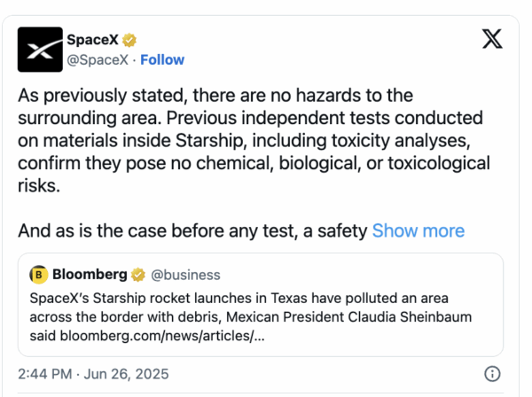
Task: Click the SpaceX profile avatar logo
Action: [40, 49]
